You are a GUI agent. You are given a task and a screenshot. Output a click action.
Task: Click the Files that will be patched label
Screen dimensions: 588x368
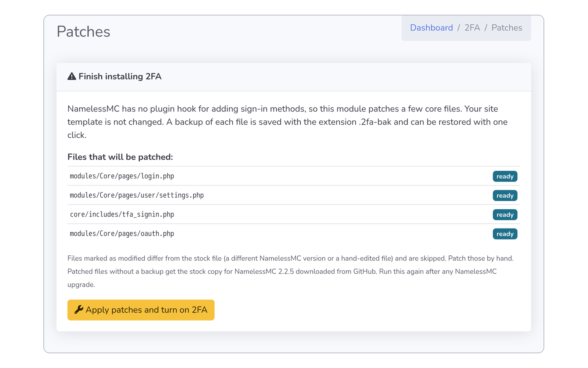(120, 157)
